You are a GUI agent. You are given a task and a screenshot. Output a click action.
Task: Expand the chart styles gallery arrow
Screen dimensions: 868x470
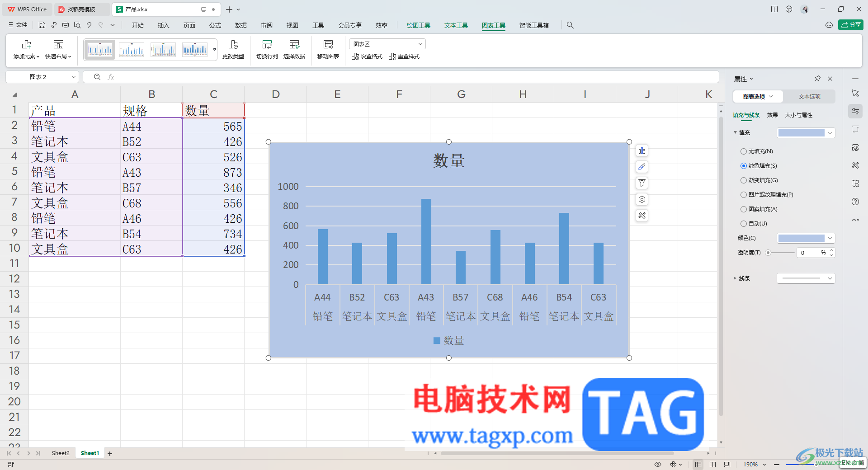click(214, 50)
